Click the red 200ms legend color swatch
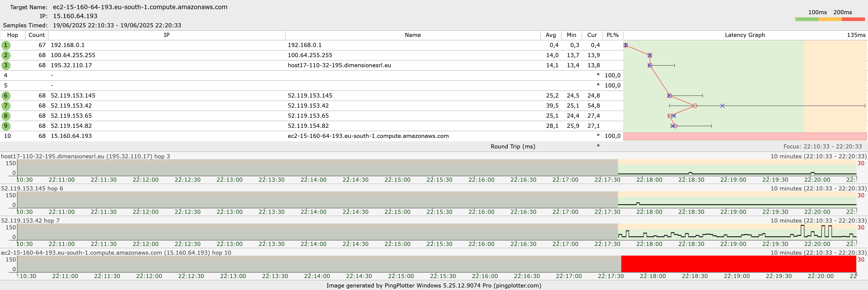Screen dimensions: 868x290 point(853,19)
